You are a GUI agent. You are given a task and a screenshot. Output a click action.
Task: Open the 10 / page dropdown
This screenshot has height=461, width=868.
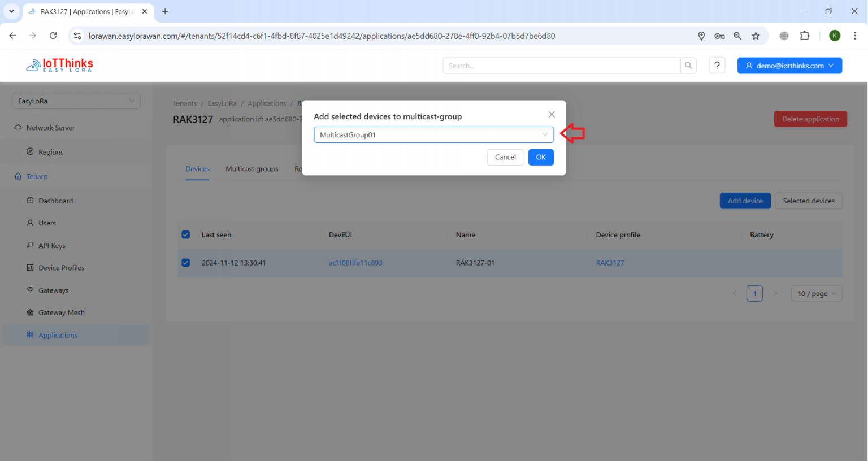tap(816, 293)
